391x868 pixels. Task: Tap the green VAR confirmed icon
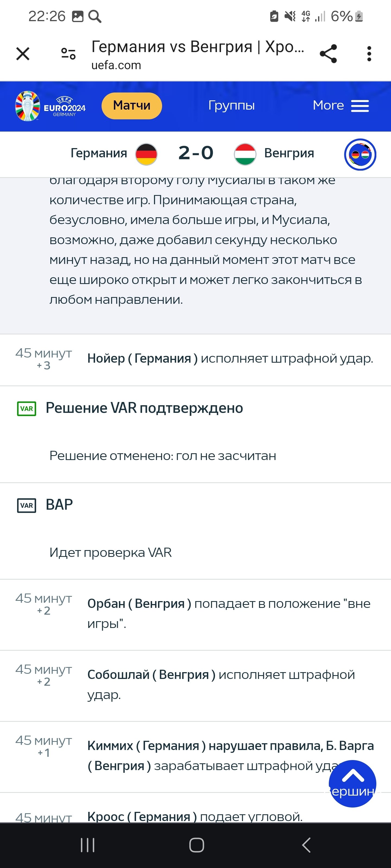[27, 409]
